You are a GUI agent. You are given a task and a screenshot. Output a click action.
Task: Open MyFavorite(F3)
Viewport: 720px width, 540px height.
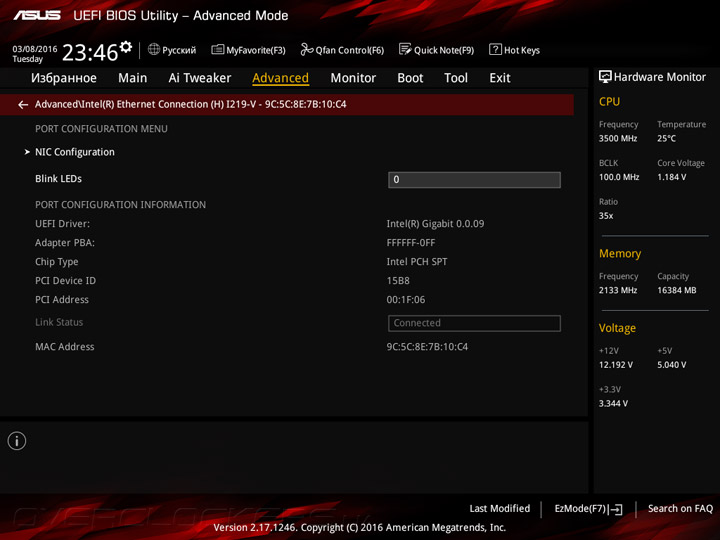(248, 50)
